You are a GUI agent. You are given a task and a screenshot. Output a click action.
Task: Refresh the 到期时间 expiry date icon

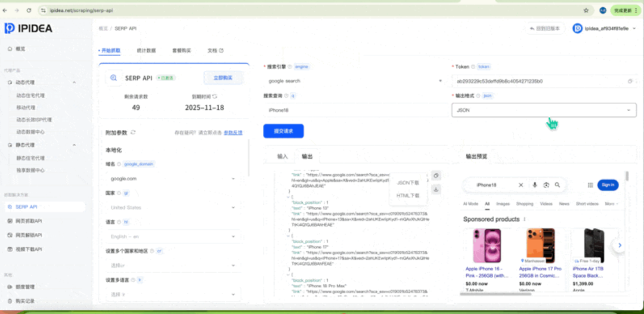click(215, 97)
